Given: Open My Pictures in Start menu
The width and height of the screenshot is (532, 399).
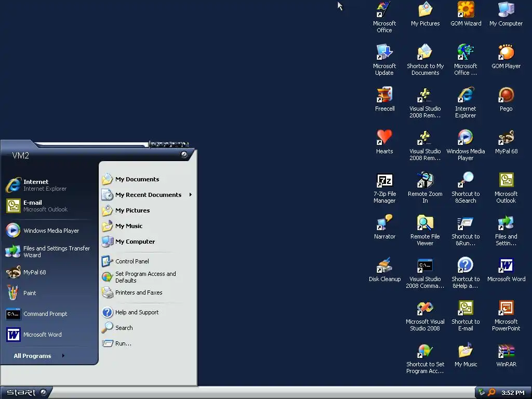Looking at the screenshot, I should (148, 210).
